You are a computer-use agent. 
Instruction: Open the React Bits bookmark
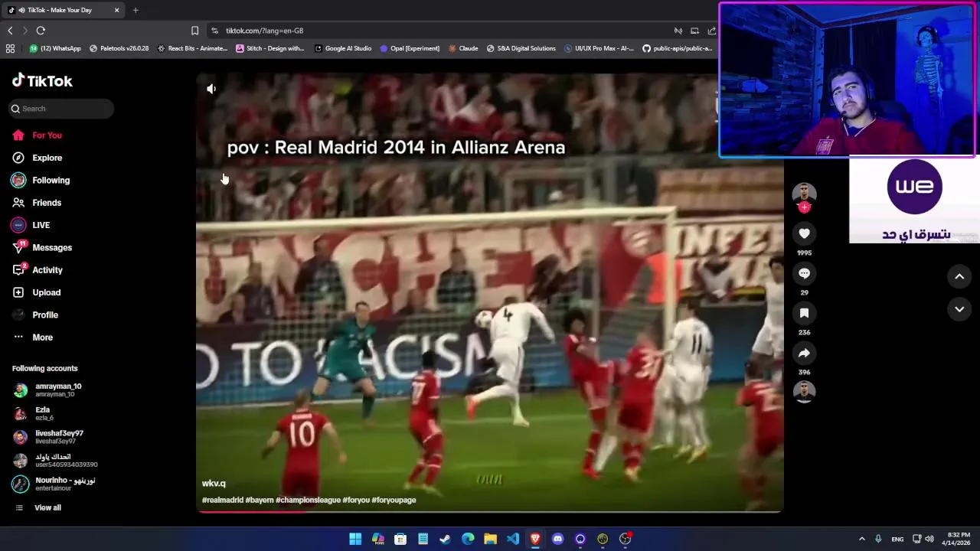(192, 48)
